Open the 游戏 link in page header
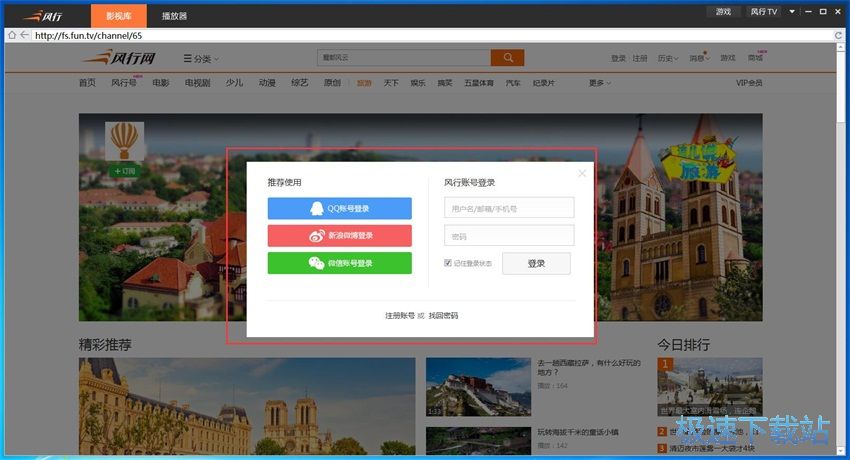Screen dimensions: 850x460 click(x=728, y=58)
